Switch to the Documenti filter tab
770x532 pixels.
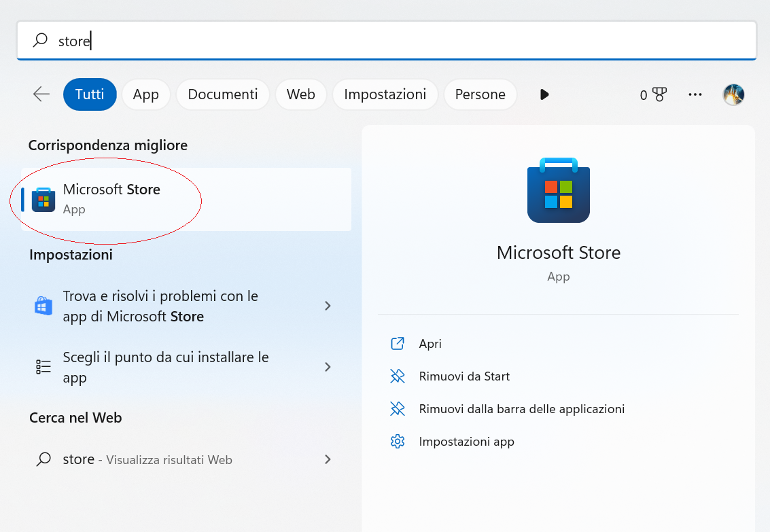tap(223, 94)
